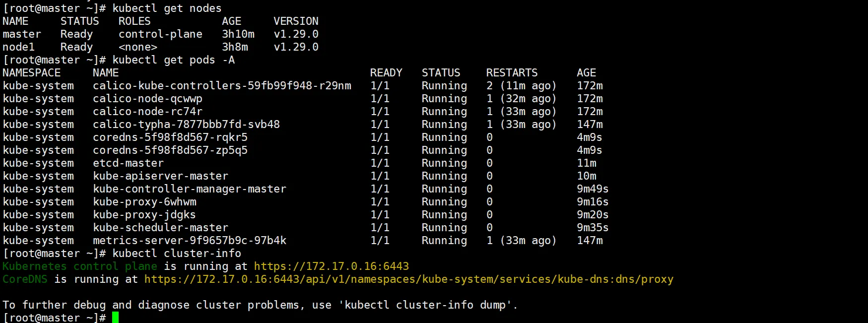Select pod name 'kube-scheduler-master'
868x323 pixels.
160,228
